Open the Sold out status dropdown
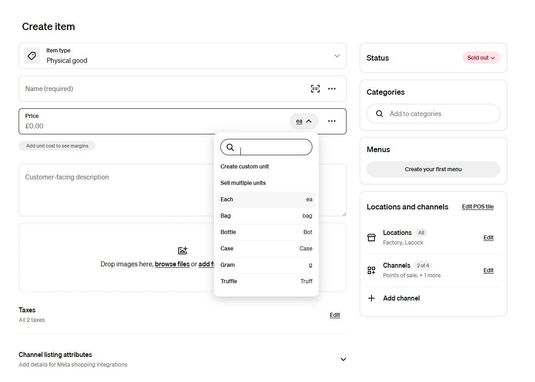Image resolution: width=535 pixels, height=382 pixels. (481, 58)
